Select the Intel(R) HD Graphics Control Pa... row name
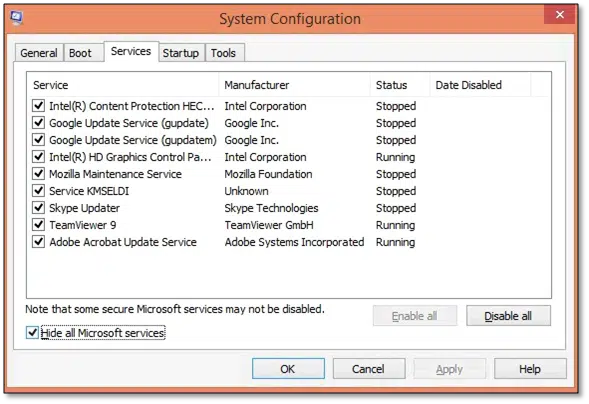The width and height of the screenshot is (589, 404). [x=130, y=157]
